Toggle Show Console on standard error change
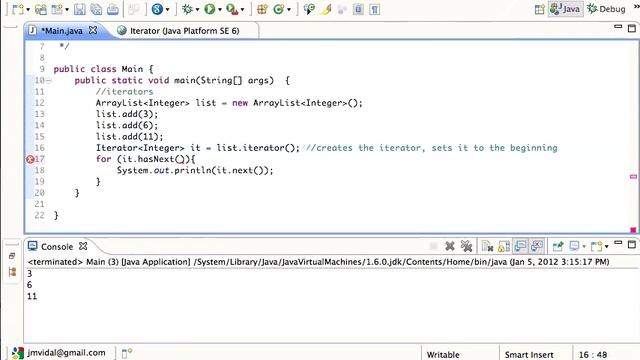The width and height of the screenshot is (640, 360). click(537, 246)
